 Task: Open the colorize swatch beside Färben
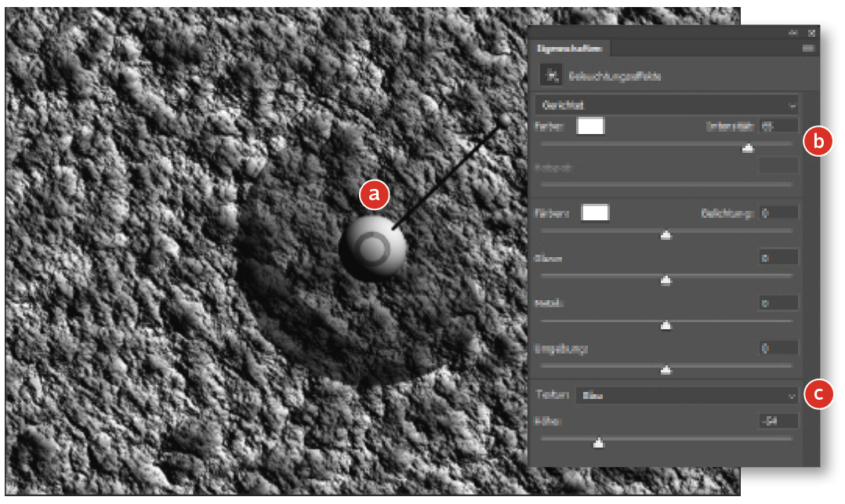(595, 212)
